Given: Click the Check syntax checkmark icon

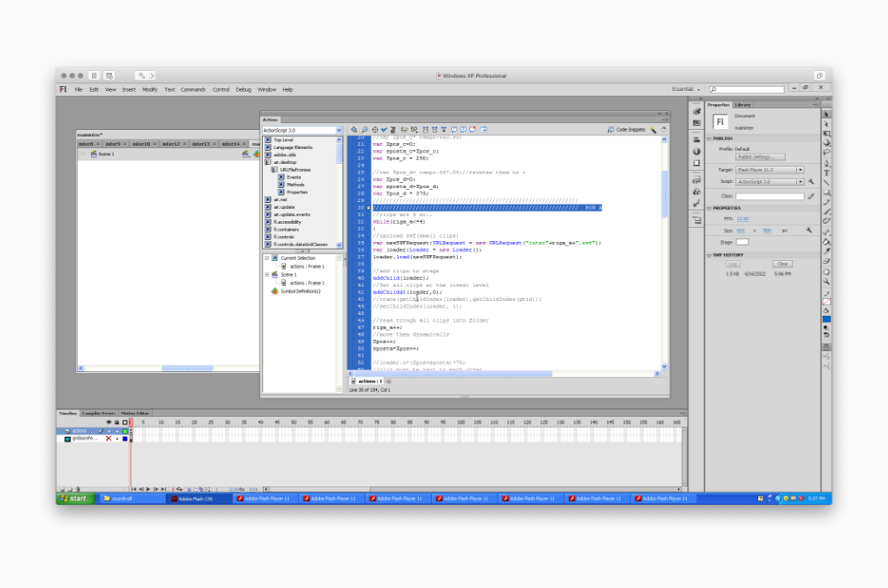Looking at the screenshot, I should tap(384, 130).
